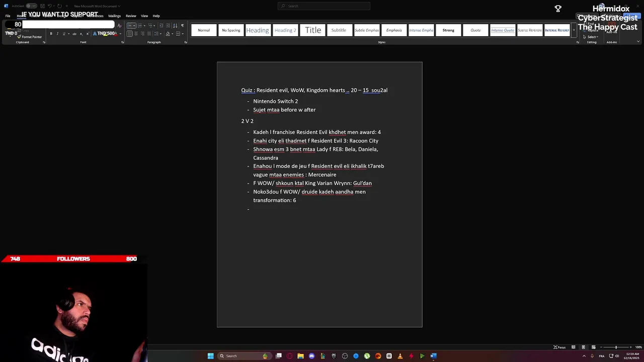
Task: Open Discord from the taskbar
Action: 311,356
